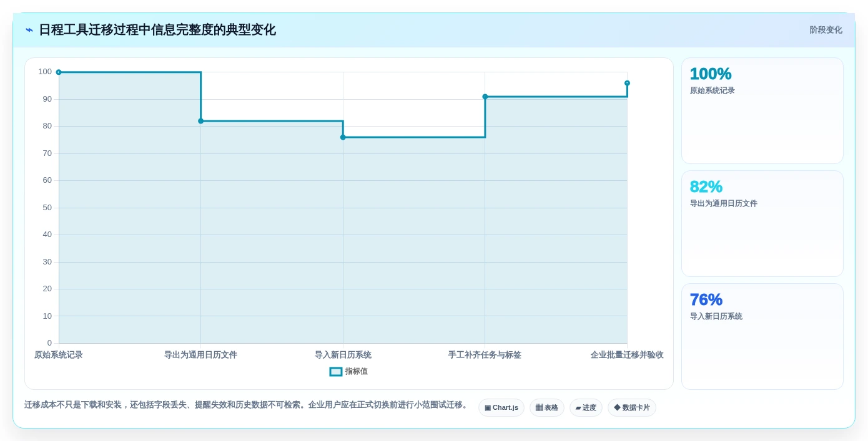
Task: Click the x-axis label 导出为通用日历文件
Action: (201, 355)
